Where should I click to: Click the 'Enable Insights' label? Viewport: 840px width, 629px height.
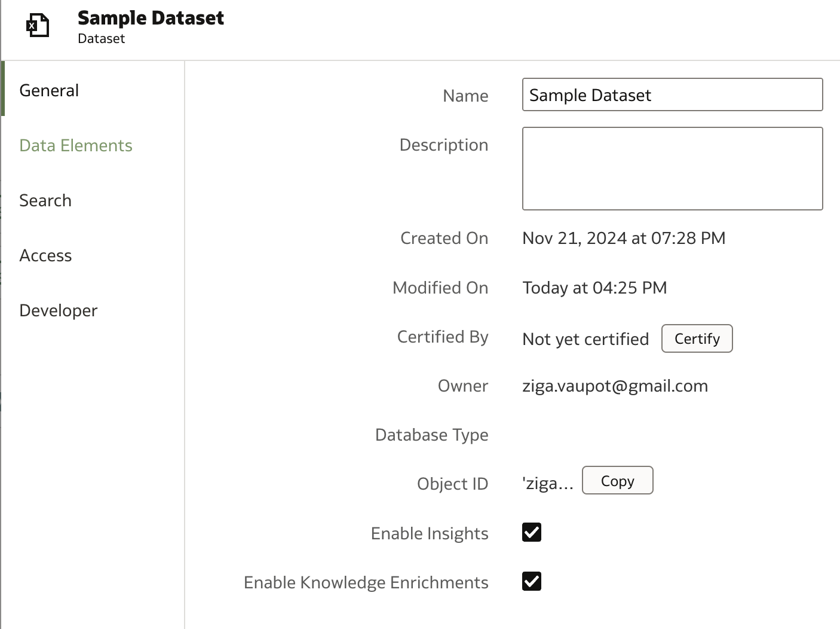click(x=430, y=533)
